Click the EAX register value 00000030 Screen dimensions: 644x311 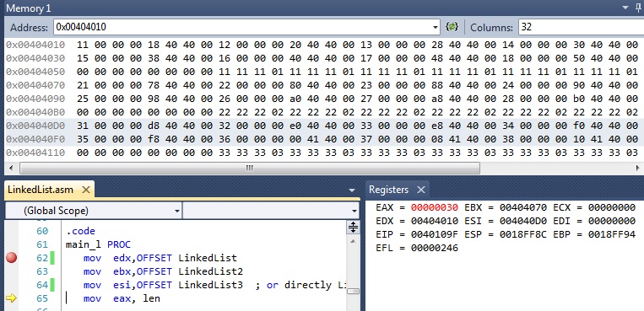point(435,207)
